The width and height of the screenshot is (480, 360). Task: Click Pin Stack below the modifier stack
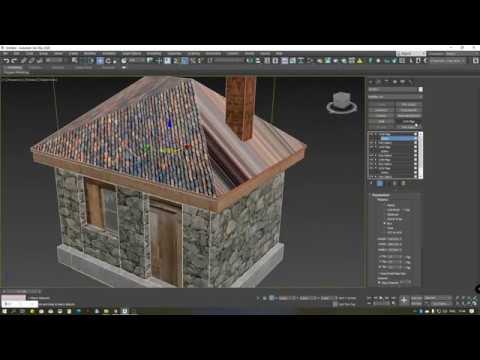coord(370,183)
